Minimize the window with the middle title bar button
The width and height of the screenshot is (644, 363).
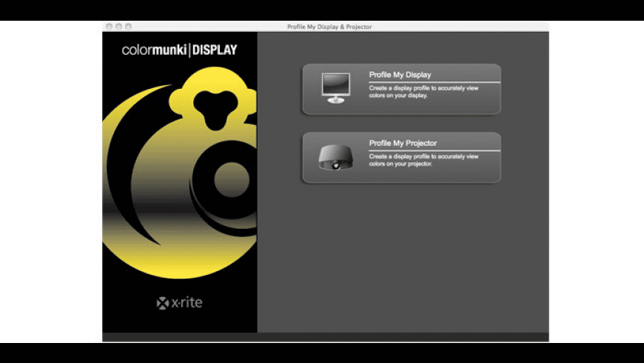tap(118, 27)
